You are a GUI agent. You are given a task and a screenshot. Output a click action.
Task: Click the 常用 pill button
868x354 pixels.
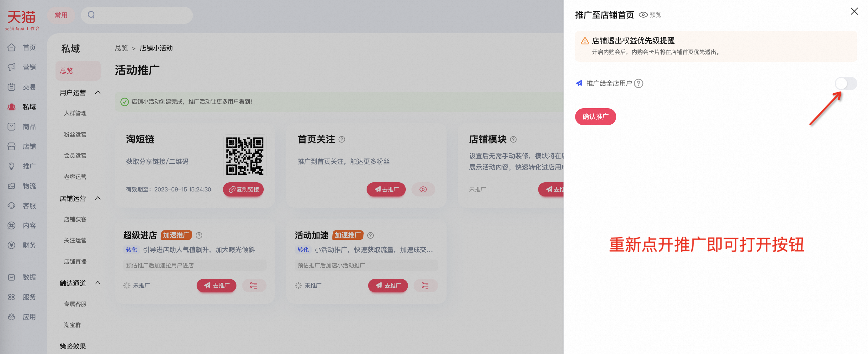click(61, 15)
